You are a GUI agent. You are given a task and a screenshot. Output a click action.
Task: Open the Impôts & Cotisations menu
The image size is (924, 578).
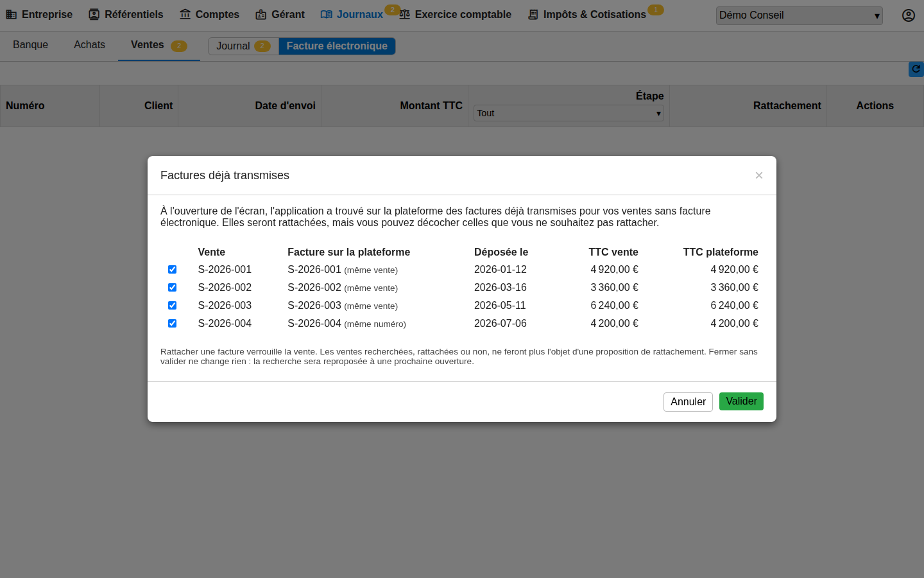point(587,15)
